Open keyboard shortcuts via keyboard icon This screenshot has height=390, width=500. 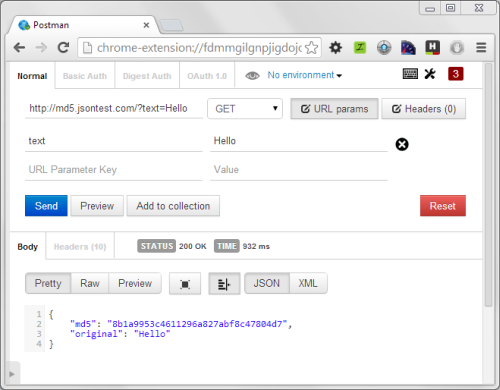(x=410, y=74)
